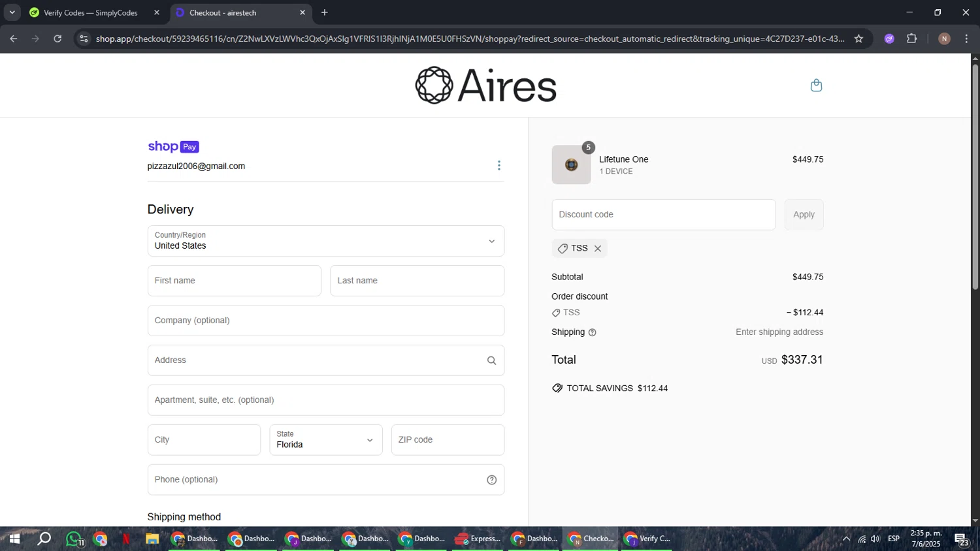The image size is (980, 551).
Task: Focus the City field
Action: click(x=204, y=440)
